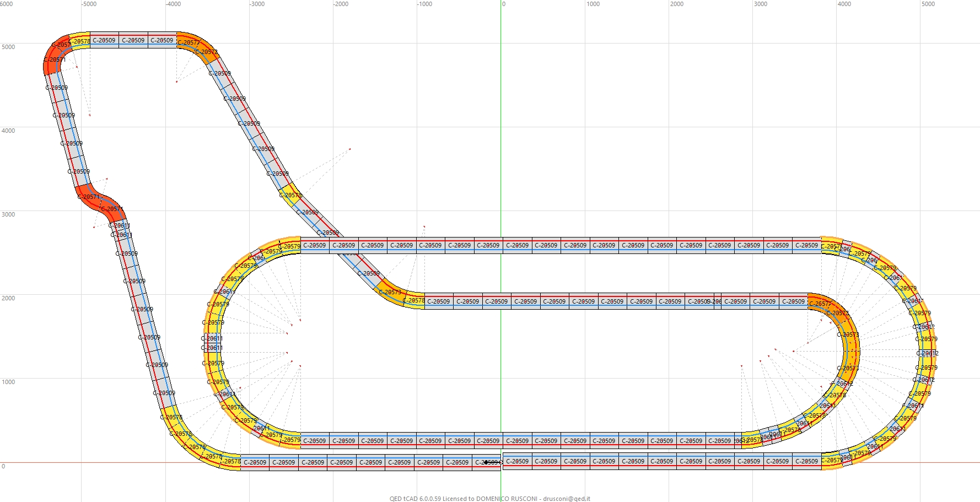
Task: Click the 2000 label on the vertical ruler
Action: point(8,298)
